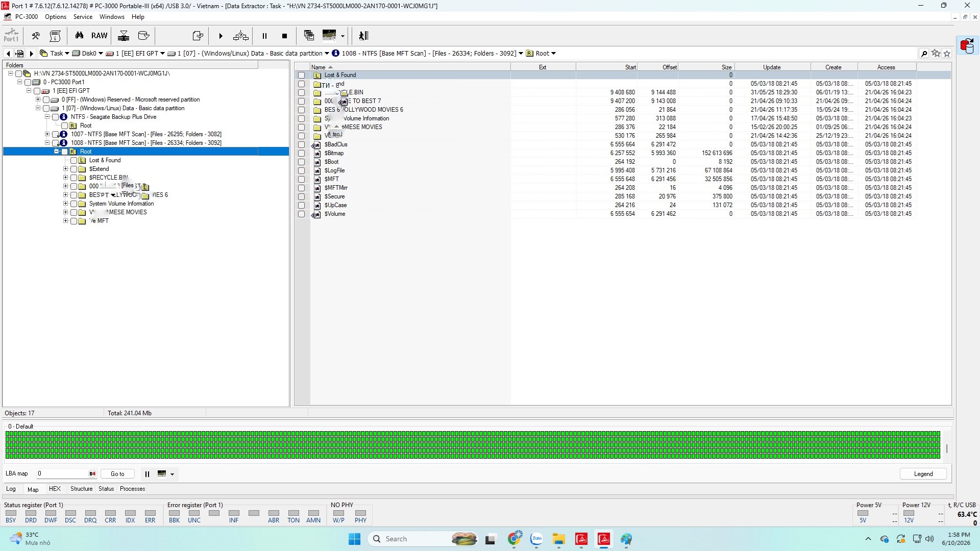Click the exit (running man) toolbar icon
980x551 pixels.
pyautogui.click(x=363, y=36)
